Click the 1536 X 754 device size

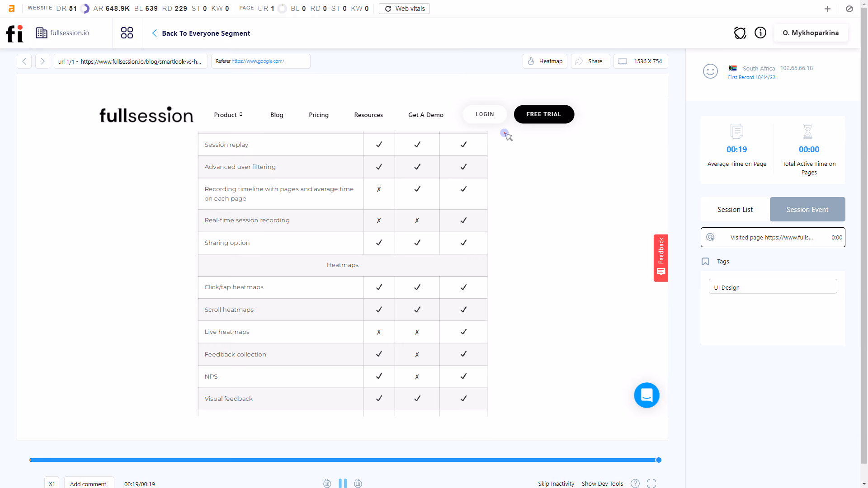(x=641, y=61)
